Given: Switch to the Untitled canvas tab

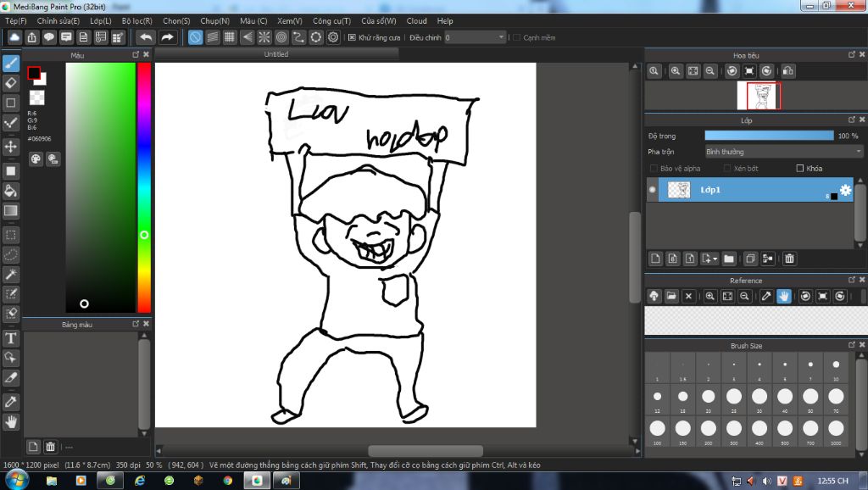Looking at the screenshot, I should 276,54.
